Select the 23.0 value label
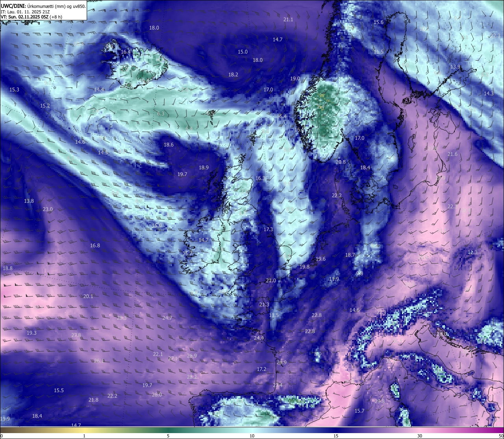Screen dimensions: 504x439 pos(48,209)
